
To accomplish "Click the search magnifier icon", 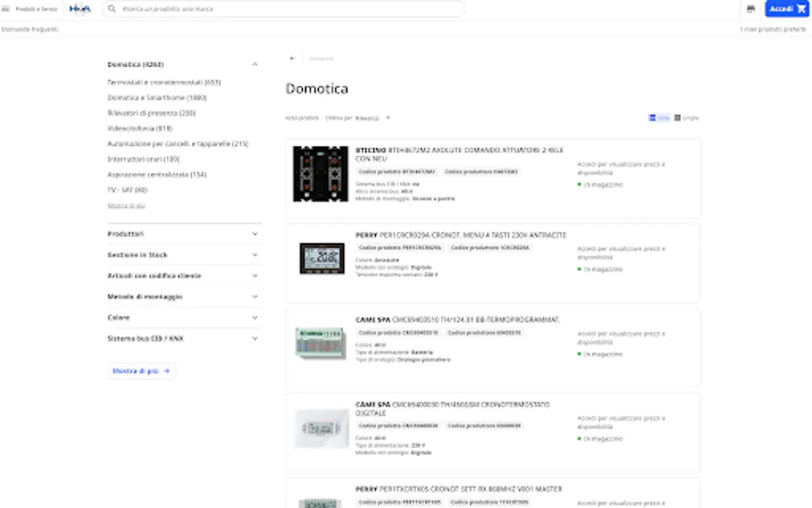I will [112, 9].
